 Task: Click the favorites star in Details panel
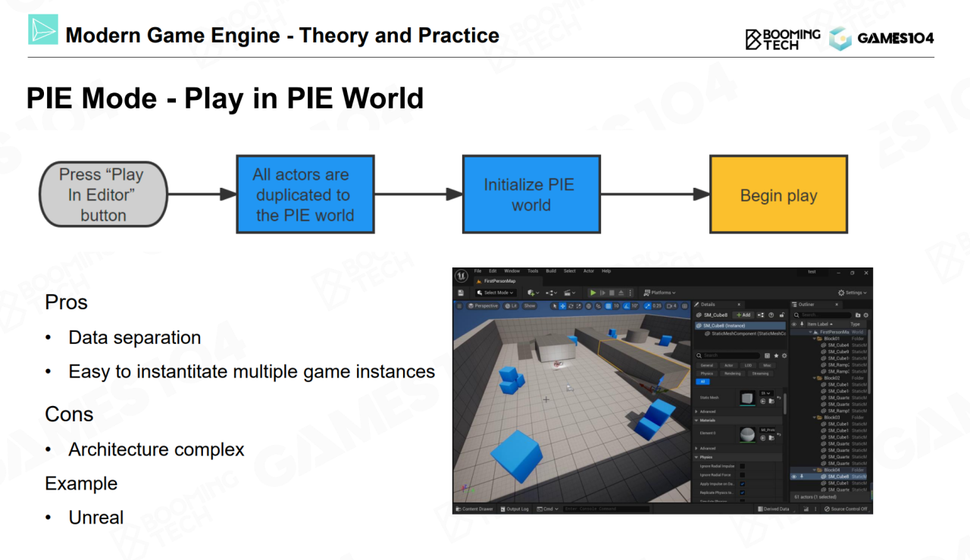(776, 355)
